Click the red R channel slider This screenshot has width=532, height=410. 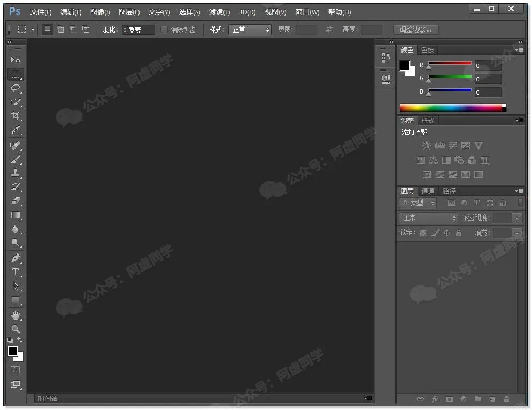pos(450,64)
